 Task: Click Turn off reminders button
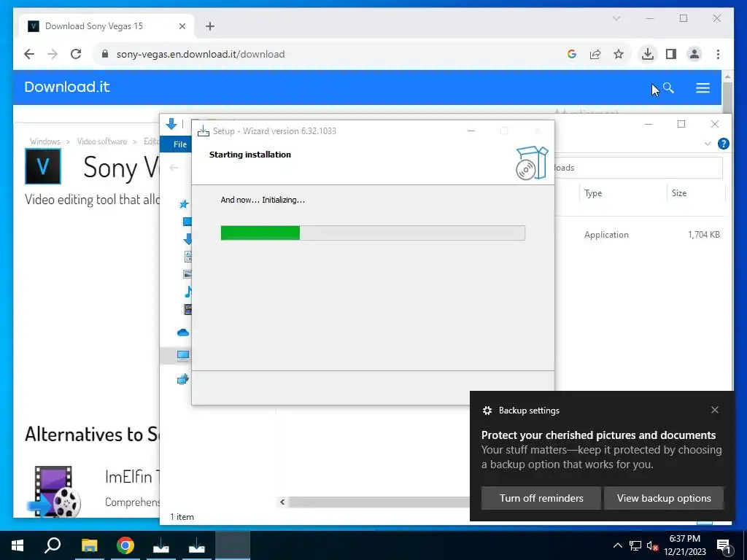click(541, 498)
